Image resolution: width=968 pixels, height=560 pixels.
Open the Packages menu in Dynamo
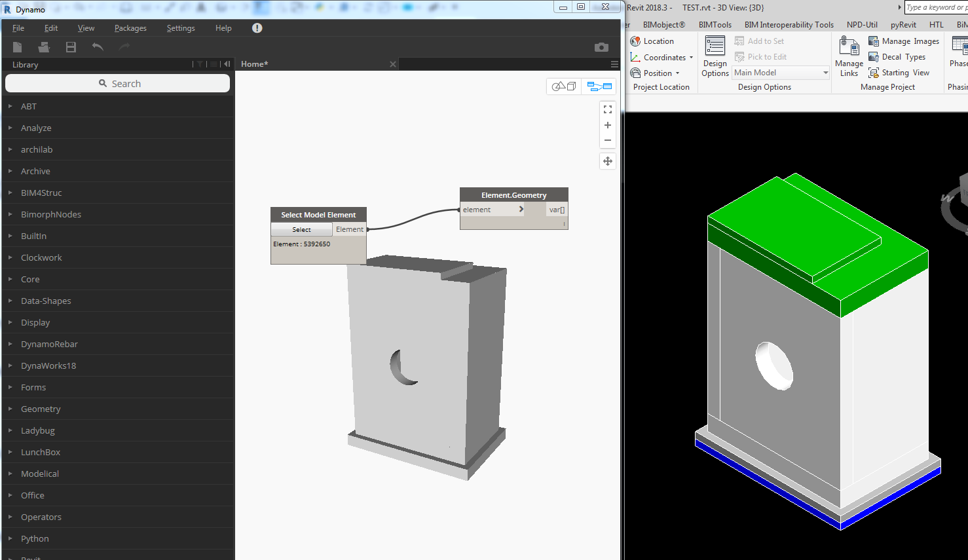click(x=130, y=28)
